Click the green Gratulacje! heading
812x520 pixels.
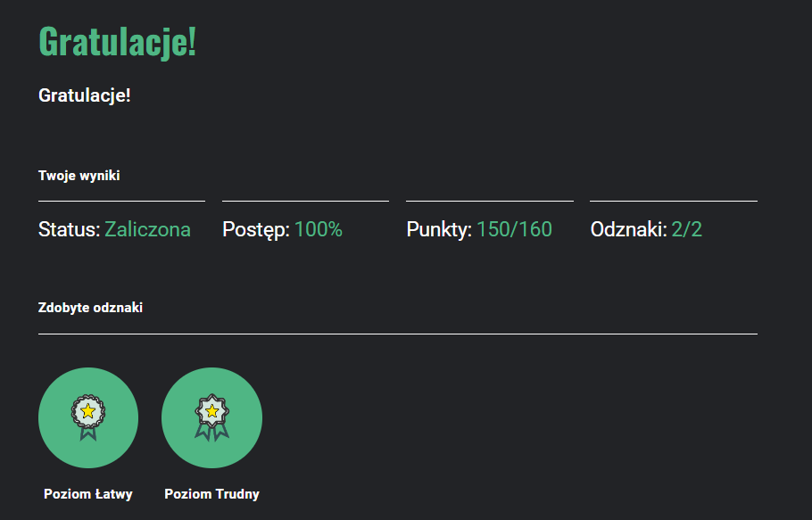pyautogui.click(x=118, y=42)
